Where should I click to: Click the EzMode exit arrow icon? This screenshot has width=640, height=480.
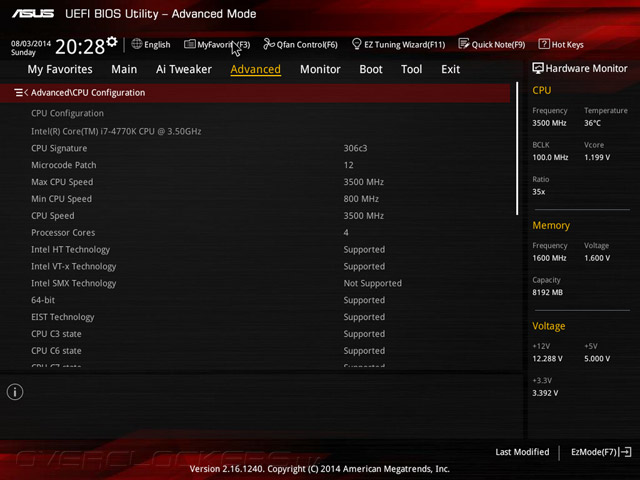pos(626,452)
